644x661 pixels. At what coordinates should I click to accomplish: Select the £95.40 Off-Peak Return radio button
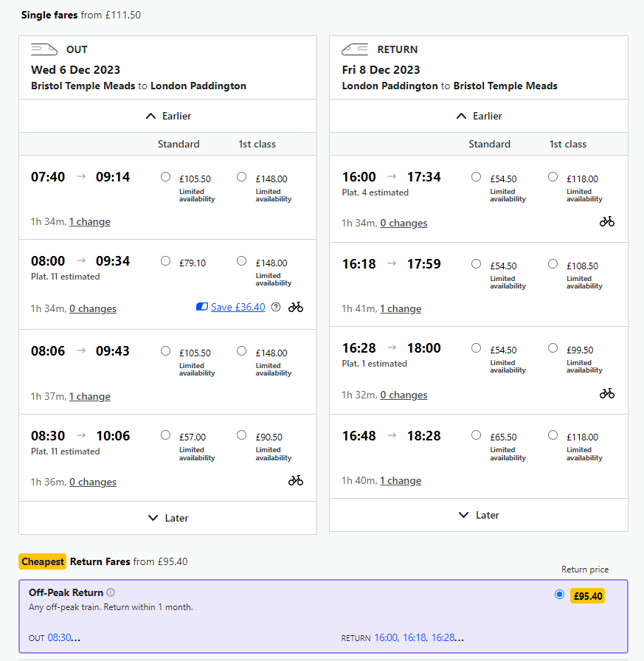(559, 595)
